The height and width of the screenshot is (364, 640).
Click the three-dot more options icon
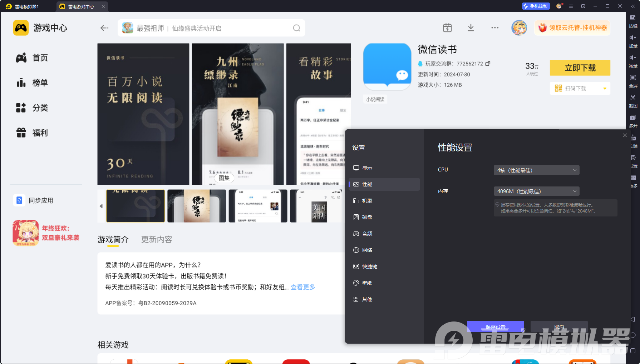[x=495, y=28]
